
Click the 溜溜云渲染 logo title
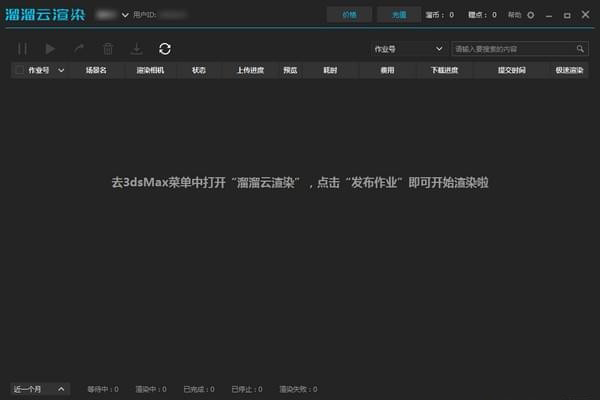45,15
